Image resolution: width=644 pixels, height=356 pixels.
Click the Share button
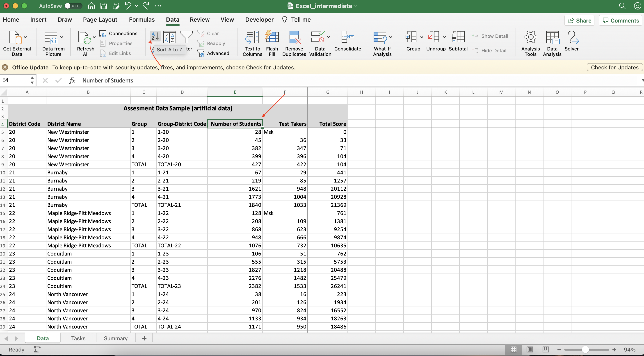point(580,20)
